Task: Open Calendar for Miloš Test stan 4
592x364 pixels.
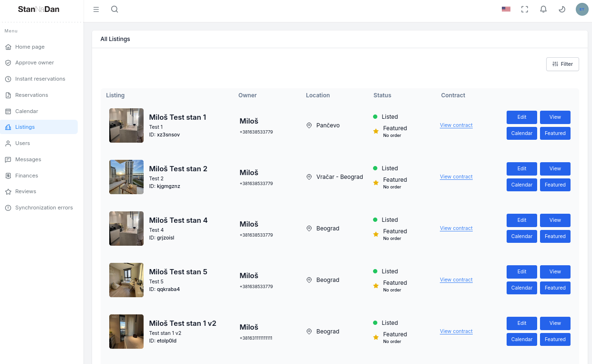Action: [522, 236]
